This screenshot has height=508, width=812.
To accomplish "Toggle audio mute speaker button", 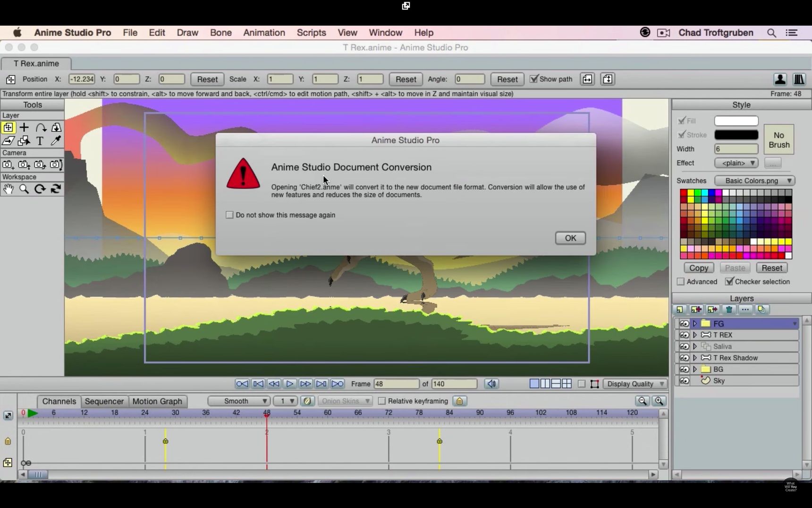I will coord(491,384).
